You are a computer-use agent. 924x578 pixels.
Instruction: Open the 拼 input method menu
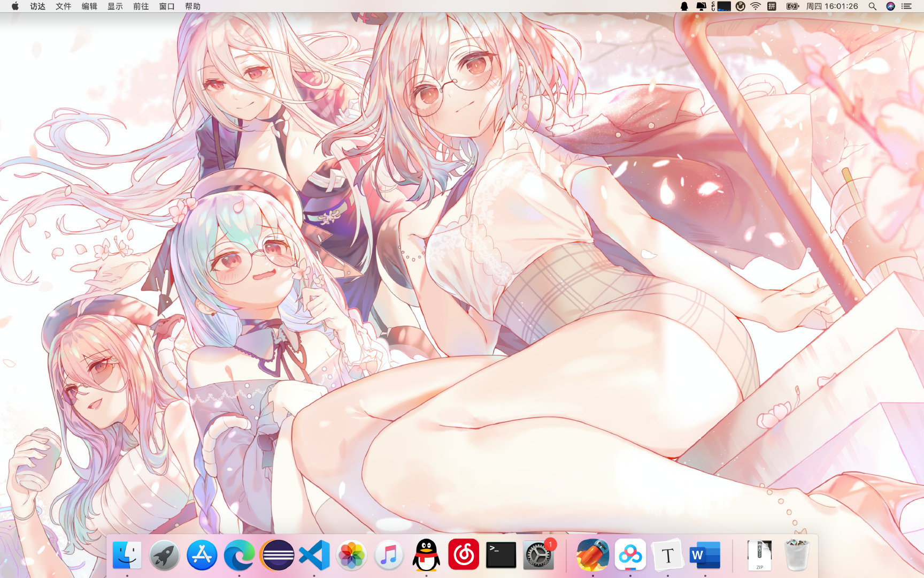point(772,6)
